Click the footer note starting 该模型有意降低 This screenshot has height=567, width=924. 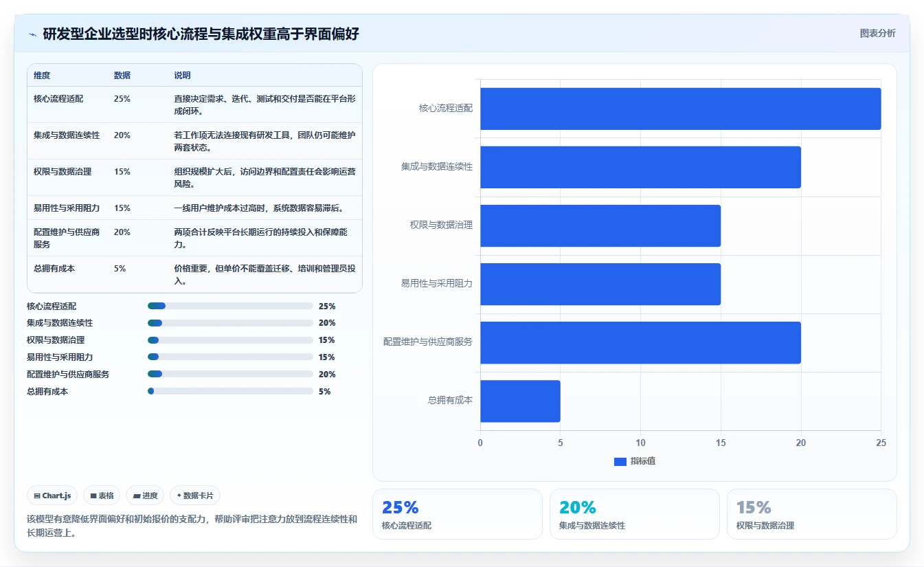click(x=192, y=526)
